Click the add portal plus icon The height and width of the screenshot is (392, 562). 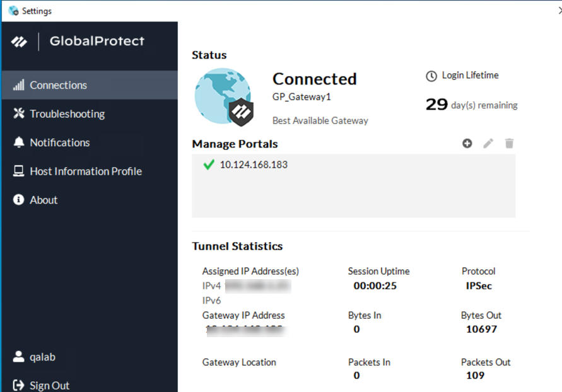pyautogui.click(x=467, y=144)
